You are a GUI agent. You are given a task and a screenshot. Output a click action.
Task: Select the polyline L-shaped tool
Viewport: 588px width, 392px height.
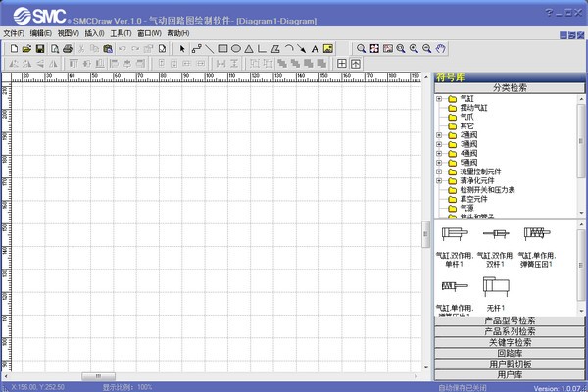tap(262, 48)
